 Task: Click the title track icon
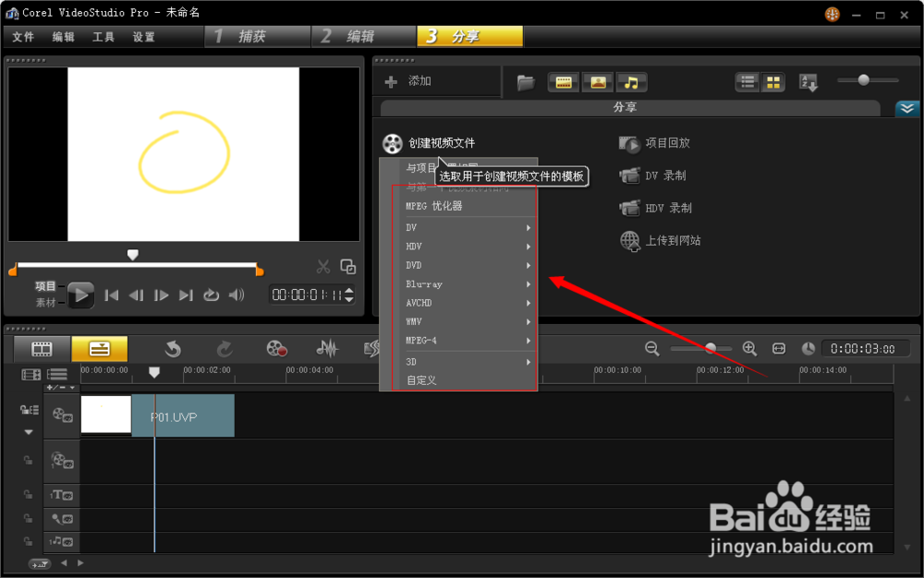click(61, 495)
